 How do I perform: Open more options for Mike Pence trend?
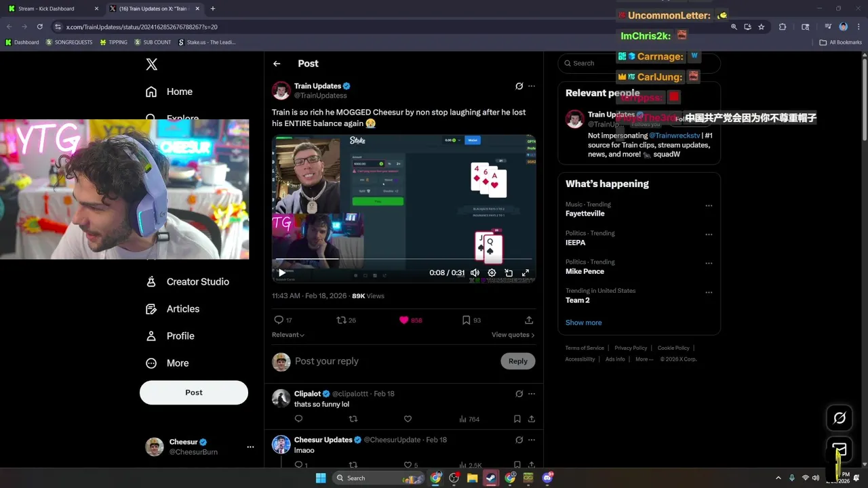[x=709, y=263]
